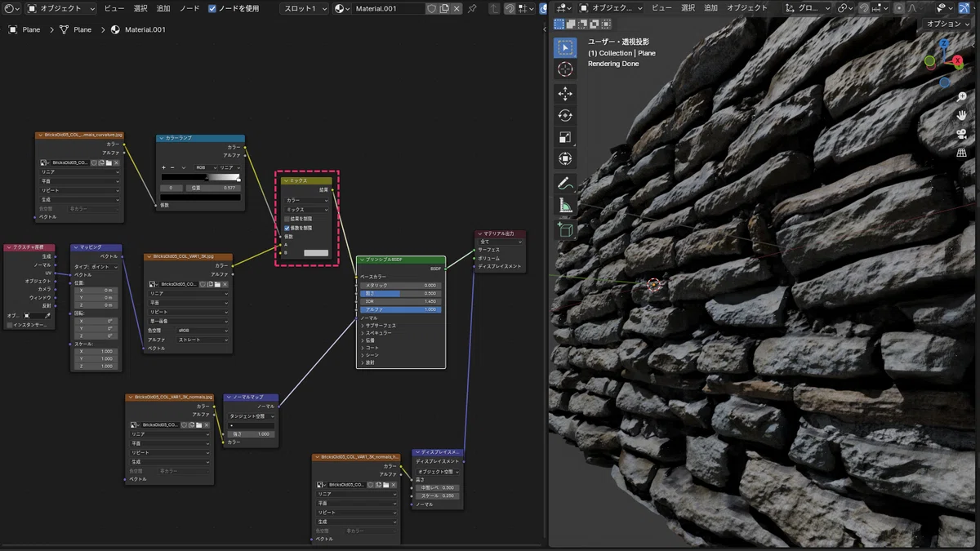The image size is (980, 551).
Task: Click Normal Map strength field
Action: coord(251,433)
